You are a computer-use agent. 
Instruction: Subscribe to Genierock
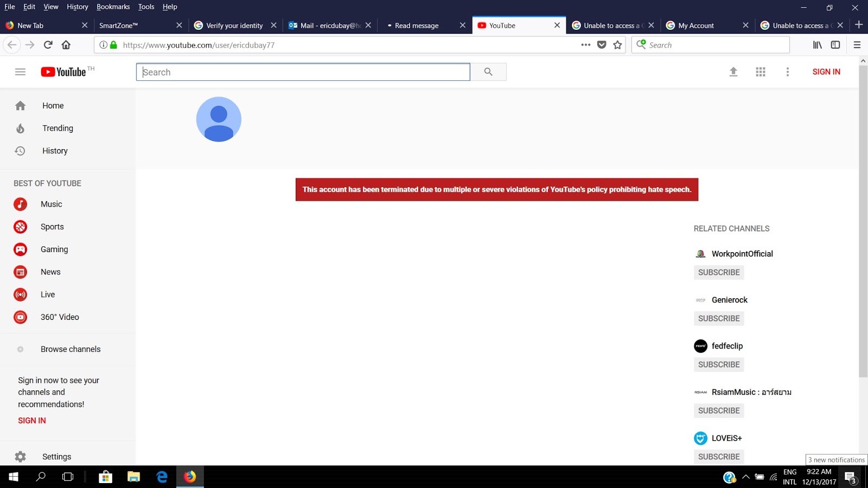[719, 318]
